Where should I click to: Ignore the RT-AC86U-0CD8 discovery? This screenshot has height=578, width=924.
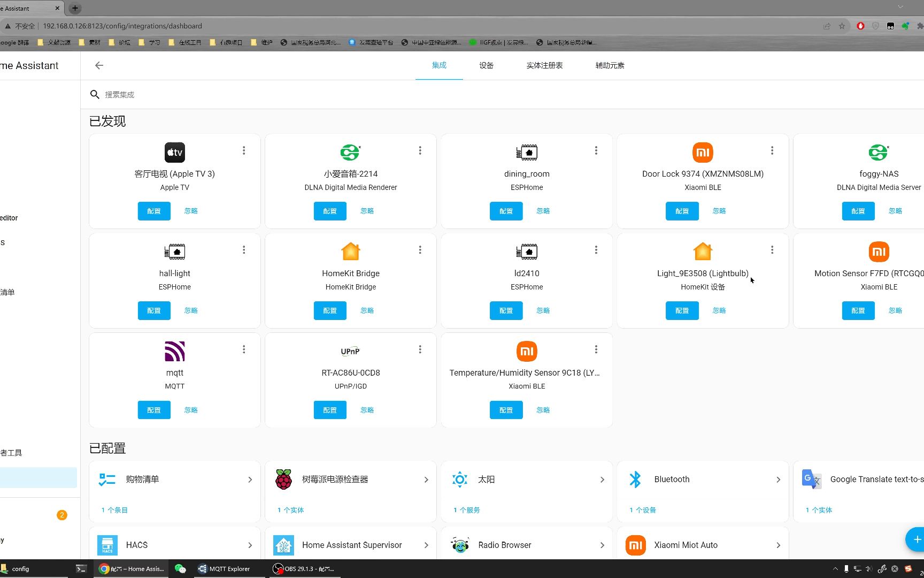click(x=367, y=410)
